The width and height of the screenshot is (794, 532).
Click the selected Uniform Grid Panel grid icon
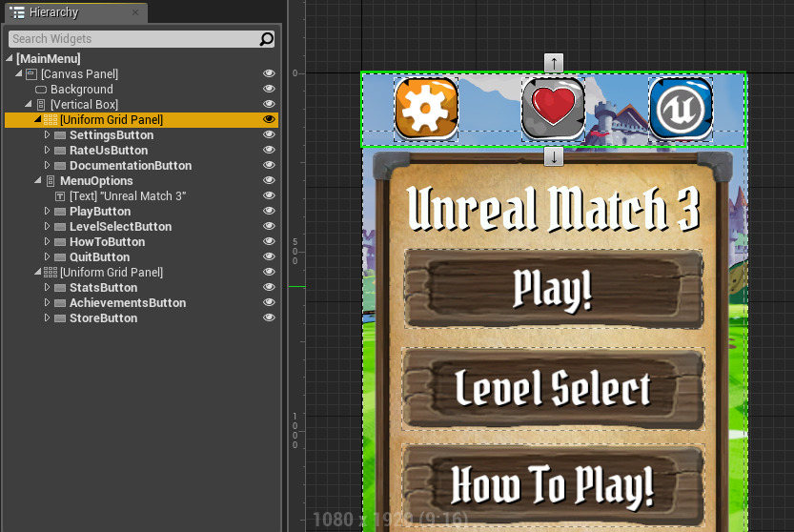coord(51,119)
